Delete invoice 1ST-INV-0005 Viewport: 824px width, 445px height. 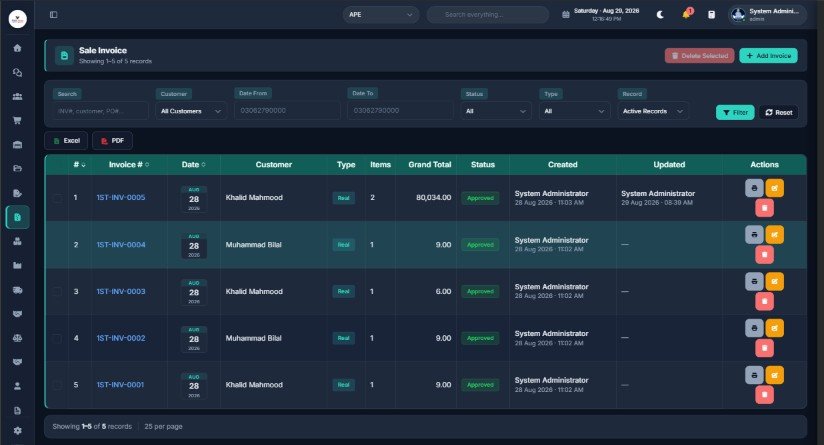click(x=764, y=208)
